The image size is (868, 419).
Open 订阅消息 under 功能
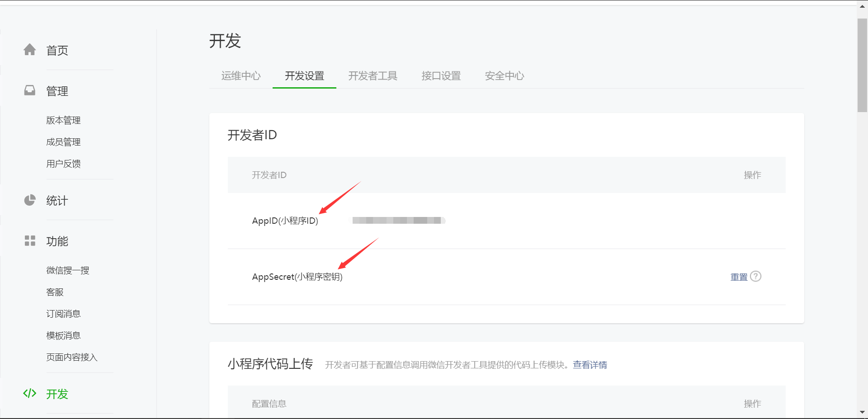(x=63, y=313)
